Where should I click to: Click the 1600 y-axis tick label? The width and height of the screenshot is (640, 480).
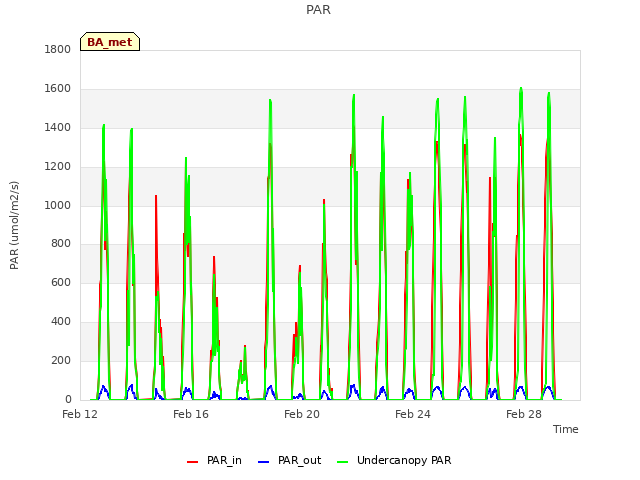(58, 89)
